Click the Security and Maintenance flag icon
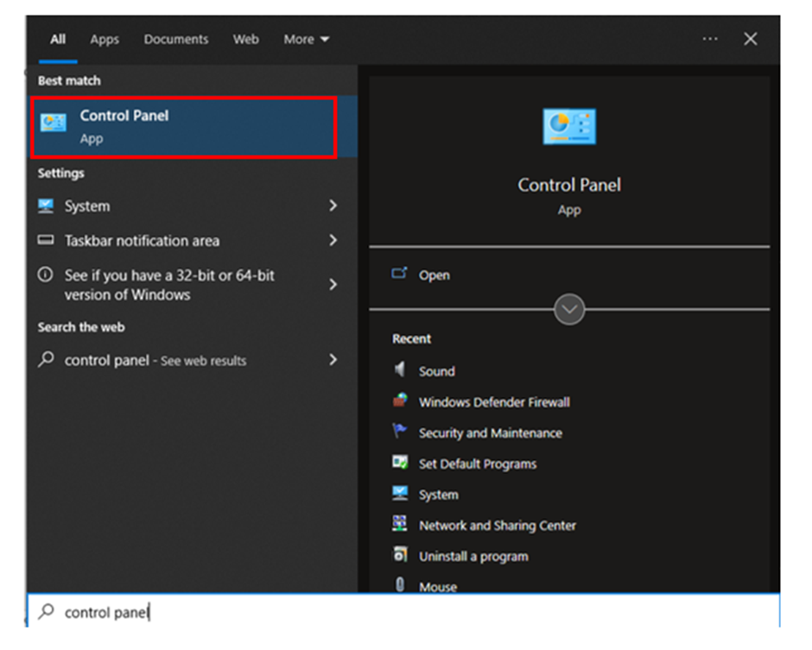The height and width of the screenshot is (650, 812). pyautogui.click(x=400, y=431)
